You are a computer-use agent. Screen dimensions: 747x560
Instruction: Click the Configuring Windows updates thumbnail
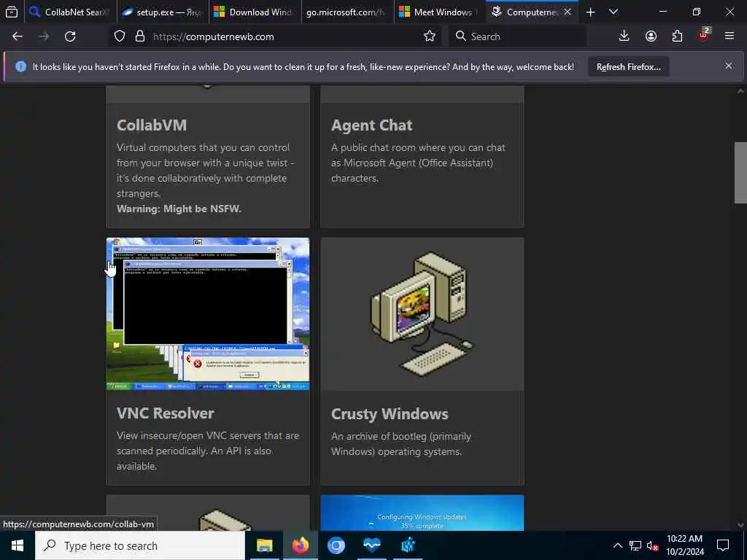422,513
